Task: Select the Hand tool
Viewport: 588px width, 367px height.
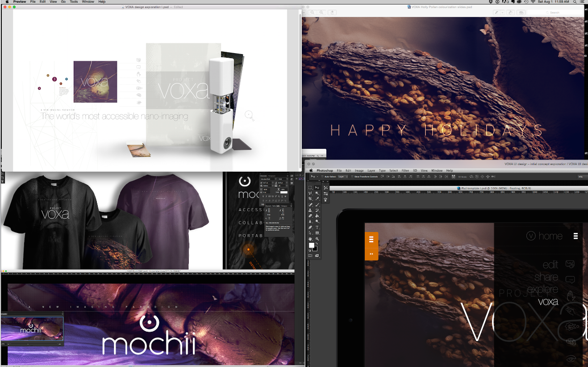Action: click(310, 239)
